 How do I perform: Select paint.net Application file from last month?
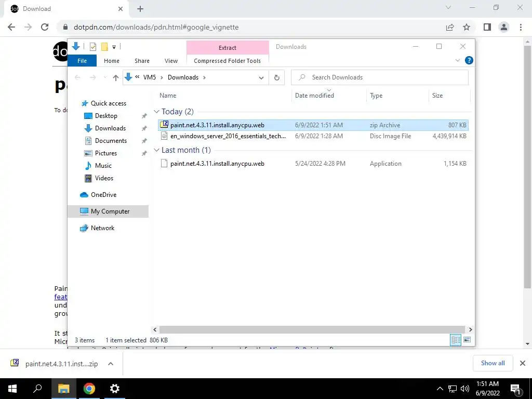coord(313,164)
